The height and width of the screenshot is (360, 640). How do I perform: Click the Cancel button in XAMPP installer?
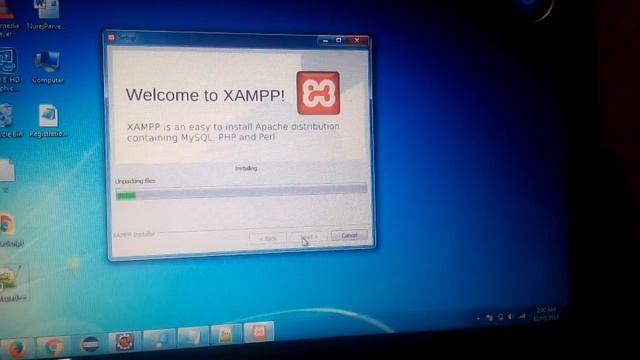point(349,236)
